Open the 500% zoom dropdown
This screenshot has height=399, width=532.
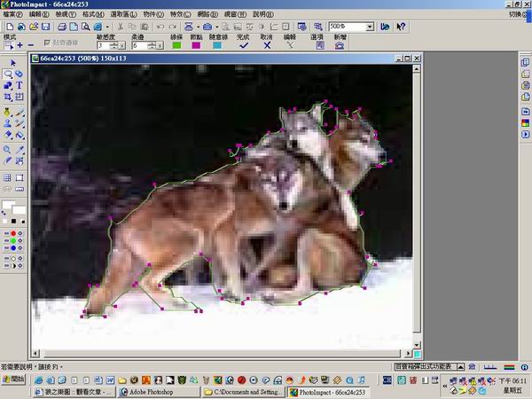pos(370,27)
